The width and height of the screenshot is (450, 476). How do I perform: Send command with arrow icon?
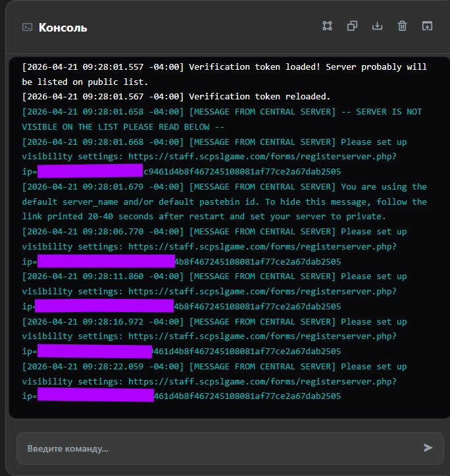pos(428,448)
